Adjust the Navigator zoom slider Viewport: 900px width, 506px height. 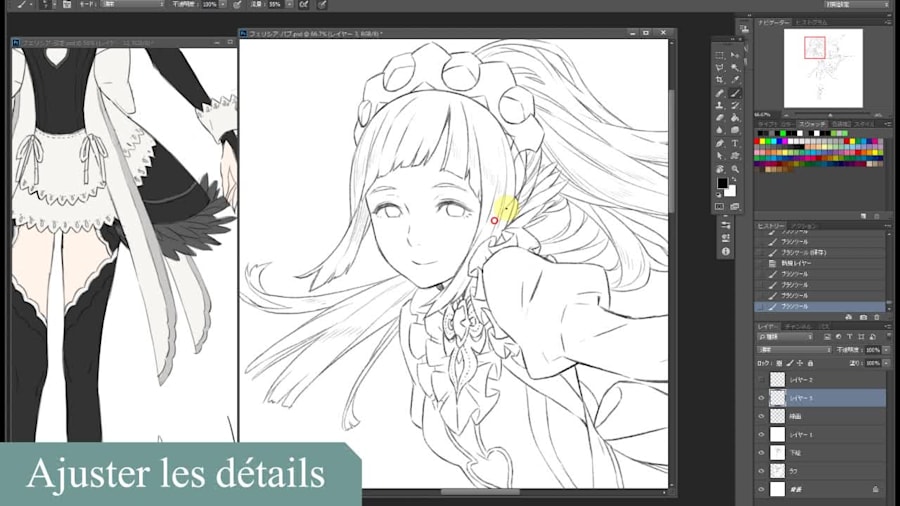pyautogui.click(x=830, y=115)
